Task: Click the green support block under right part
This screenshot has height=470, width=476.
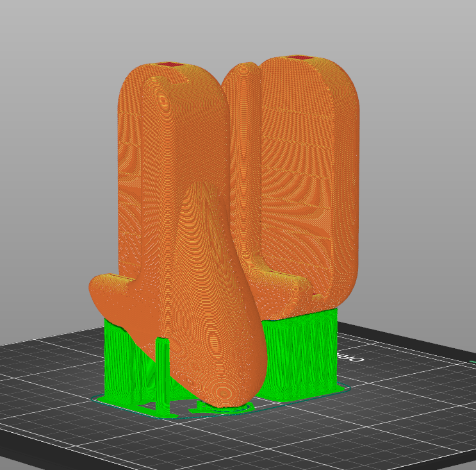Action: [x=299, y=355]
